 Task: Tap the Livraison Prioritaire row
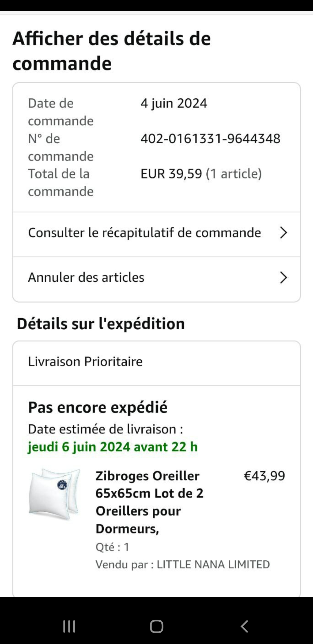[85, 362]
